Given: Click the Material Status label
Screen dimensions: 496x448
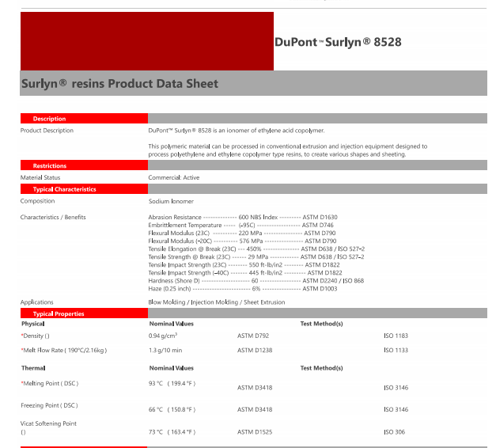Looking at the screenshot, I should tap(40, 177).
